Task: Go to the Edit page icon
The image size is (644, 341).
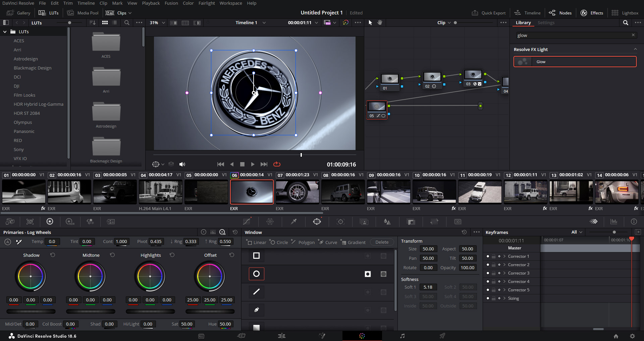Action: tap(282, 336)
